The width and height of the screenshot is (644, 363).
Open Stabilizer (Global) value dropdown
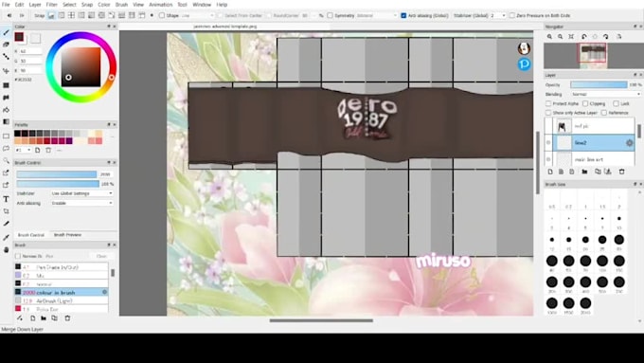498,15
